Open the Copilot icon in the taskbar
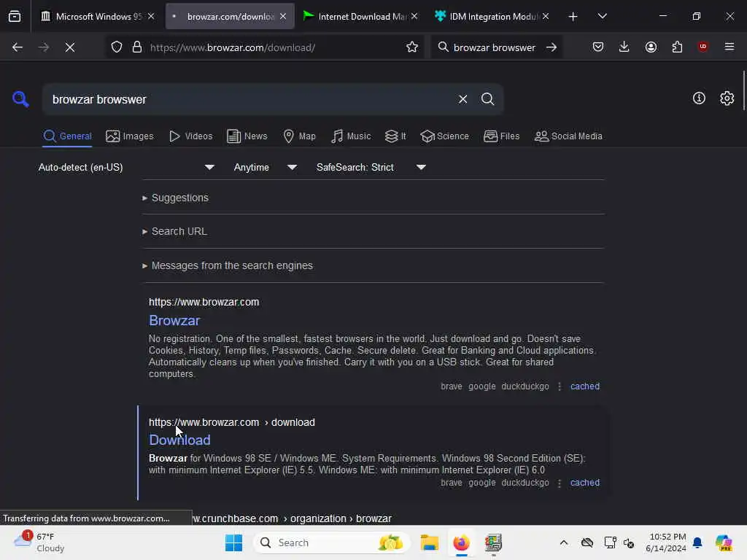 724,542
